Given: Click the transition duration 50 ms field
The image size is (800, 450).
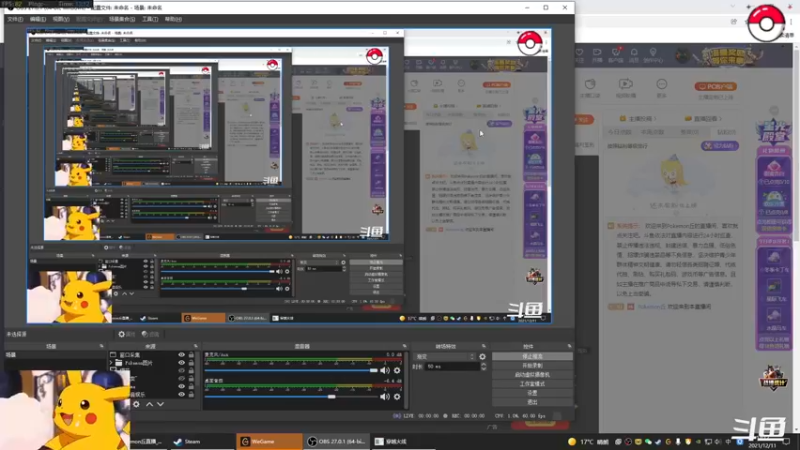Looking at the screenshot, I should 452,366.
